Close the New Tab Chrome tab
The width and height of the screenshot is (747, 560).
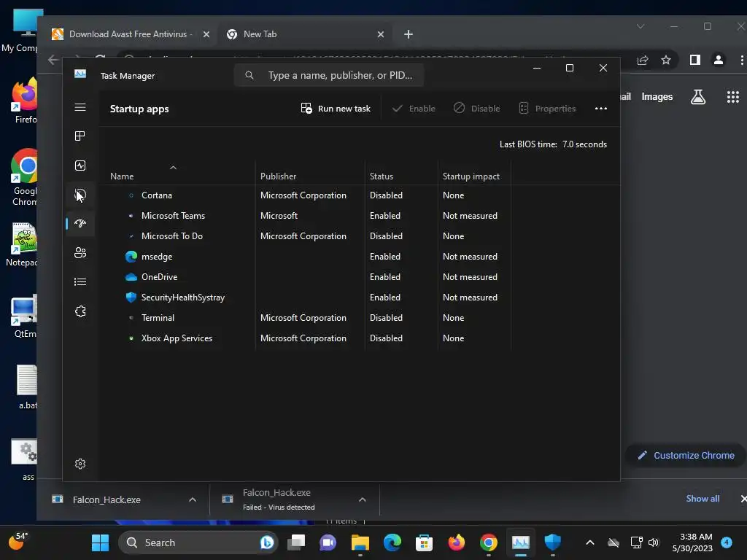(x=381, y=34)
